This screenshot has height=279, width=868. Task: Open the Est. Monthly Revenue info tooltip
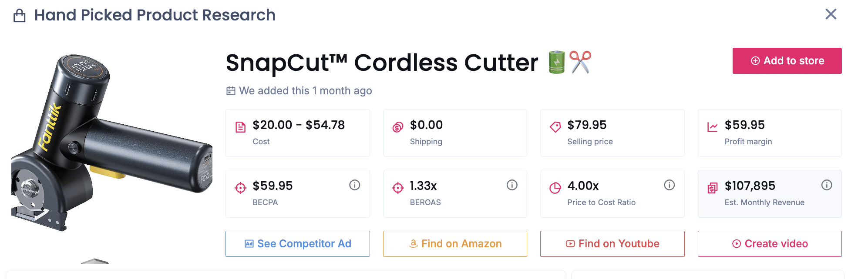[x=827, y=185]
